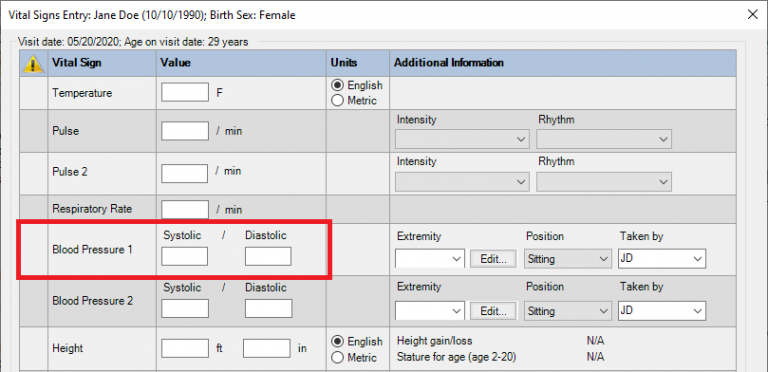Viewport: 768px width, 372px height.
Task: Click the Height feet input field
Action: pyautogui.click(x=185, y=349)
